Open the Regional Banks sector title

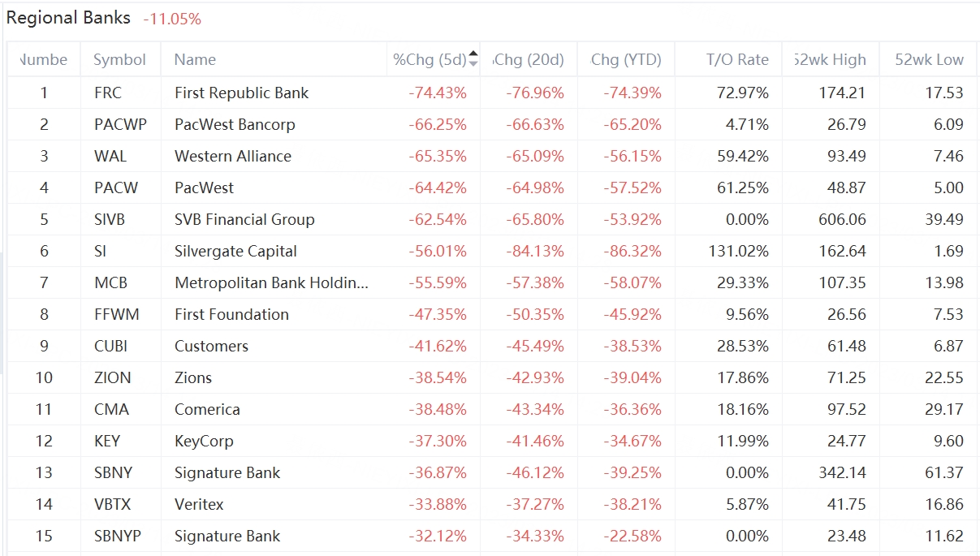point(68,18)
